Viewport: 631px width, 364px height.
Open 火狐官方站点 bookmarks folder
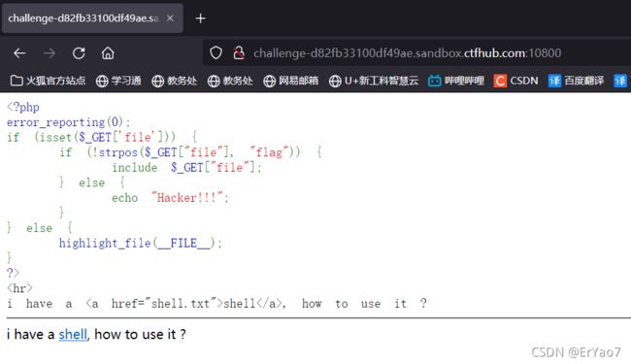point(48,81)
